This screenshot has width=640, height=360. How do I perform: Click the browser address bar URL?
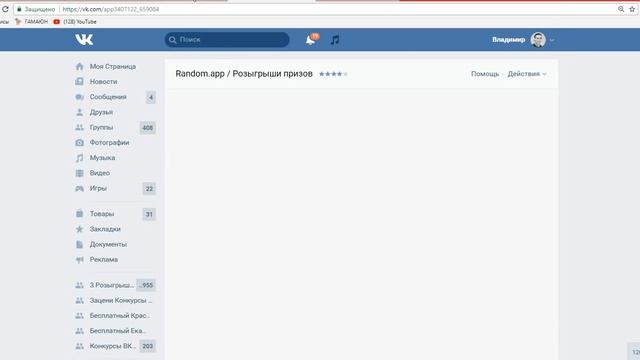point(111,9)
